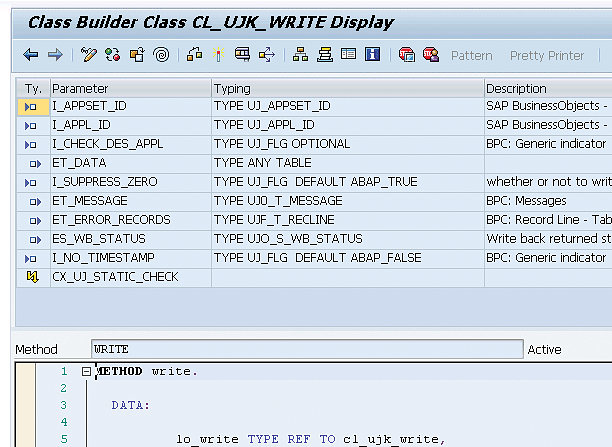Click the Description column header

[548, 89]
